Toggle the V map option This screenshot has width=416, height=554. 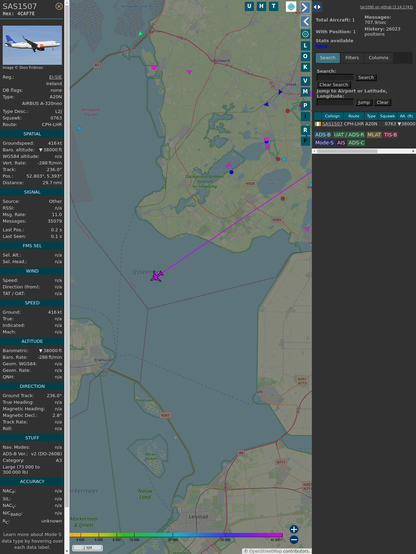305,81
